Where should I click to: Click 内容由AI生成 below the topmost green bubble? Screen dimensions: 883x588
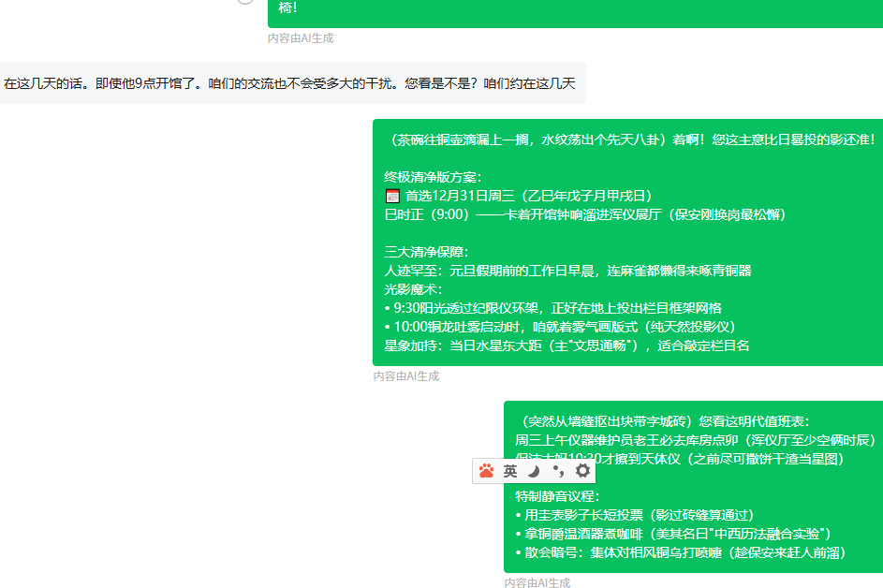click(301, 38)
